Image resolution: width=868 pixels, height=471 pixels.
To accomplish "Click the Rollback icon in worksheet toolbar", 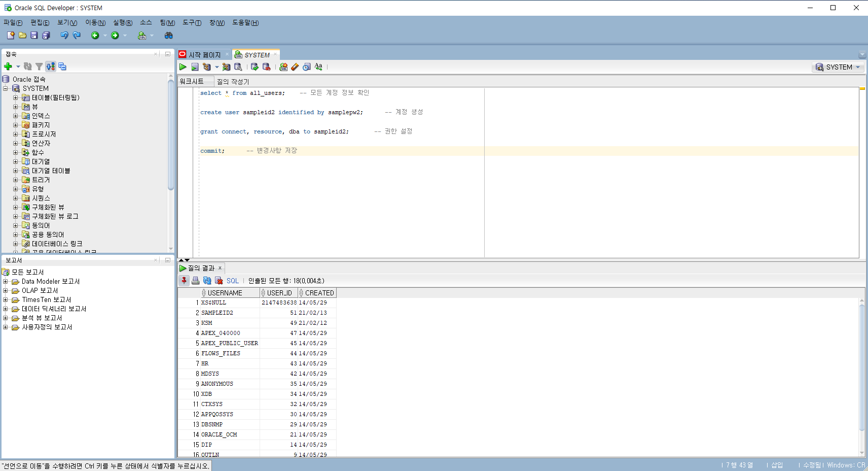I will click(266, 67).
